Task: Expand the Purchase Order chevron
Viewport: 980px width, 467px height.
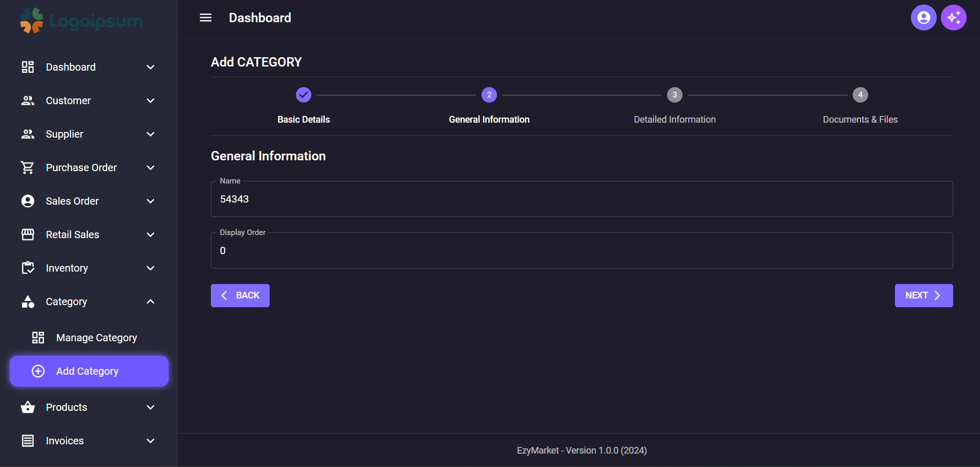Action: [x=151, y=168]
